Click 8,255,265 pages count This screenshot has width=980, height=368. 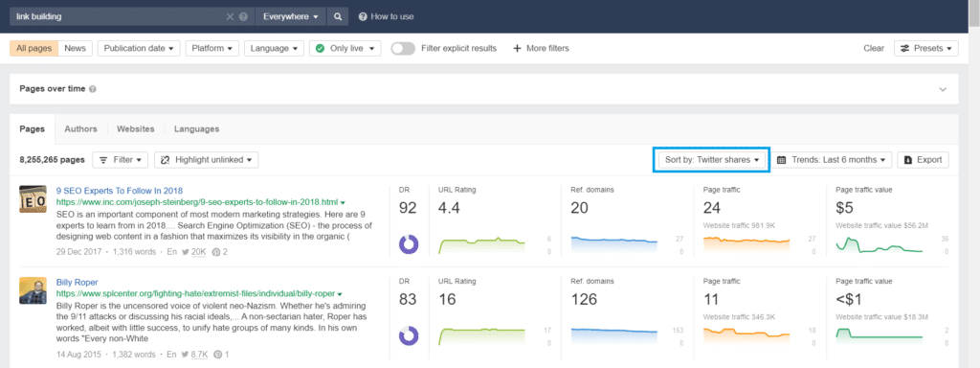[x=52, y=160]
